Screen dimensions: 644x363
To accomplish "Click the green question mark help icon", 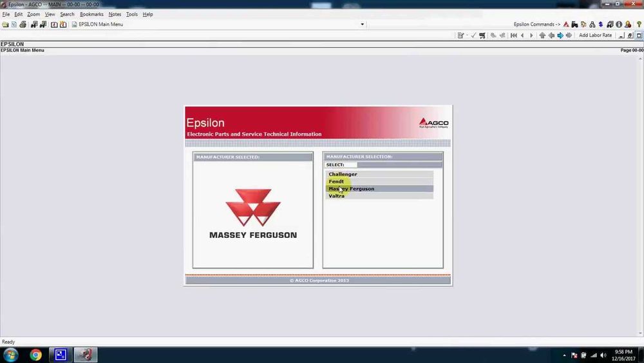I will [639, 25].
